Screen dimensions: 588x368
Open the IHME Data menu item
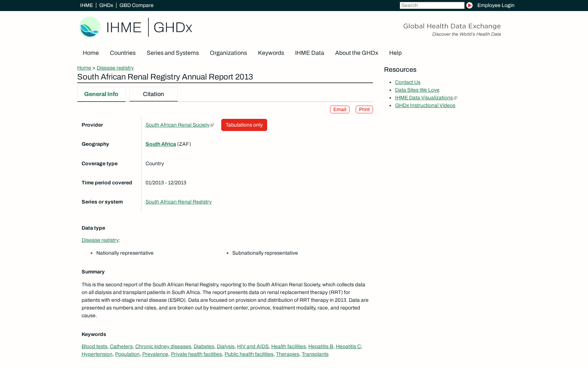coord(309,53)
